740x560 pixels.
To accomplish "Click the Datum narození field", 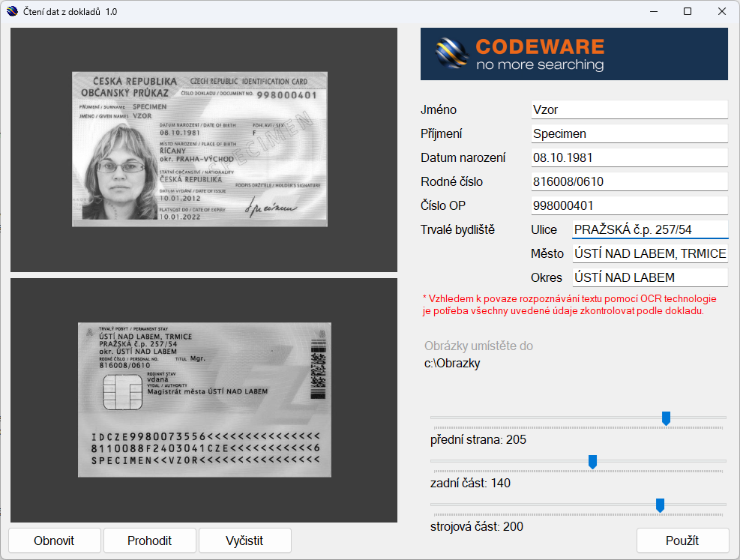I will pos(629,157).
